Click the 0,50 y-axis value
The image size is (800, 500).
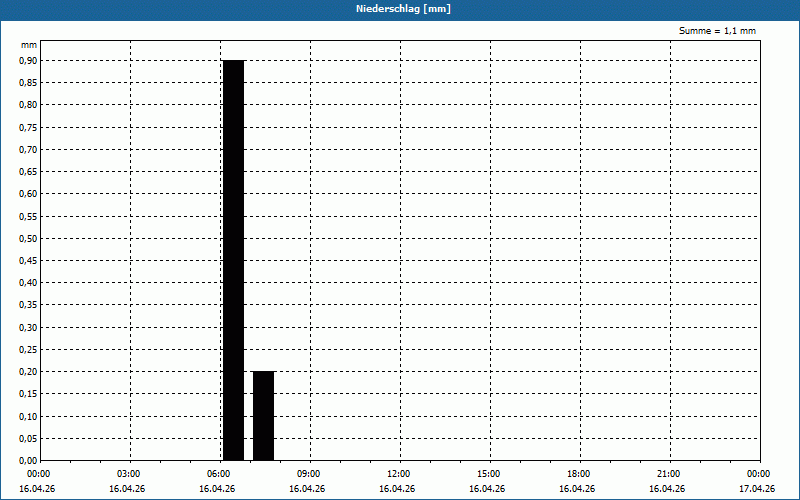coord(28,238)
